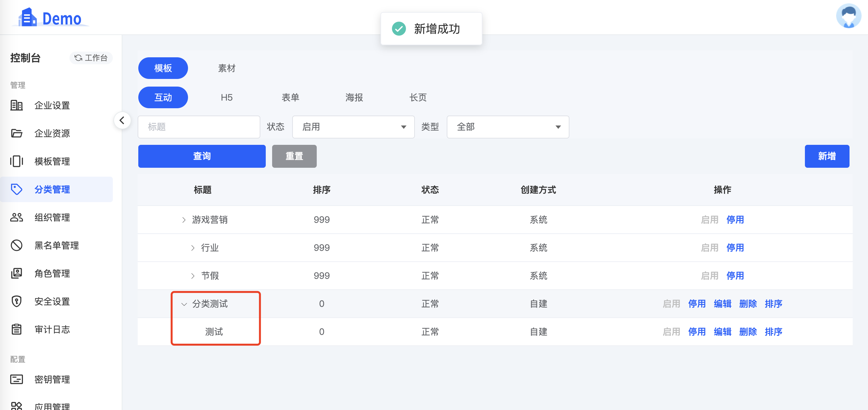Viewport: 868px width, 410px height.
Task: Expand the 行业 category row
Action: [193, 248]
